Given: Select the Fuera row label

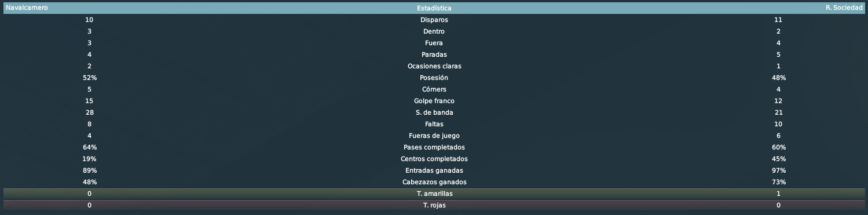Looking at the screenshot, I should pos(434,43).
